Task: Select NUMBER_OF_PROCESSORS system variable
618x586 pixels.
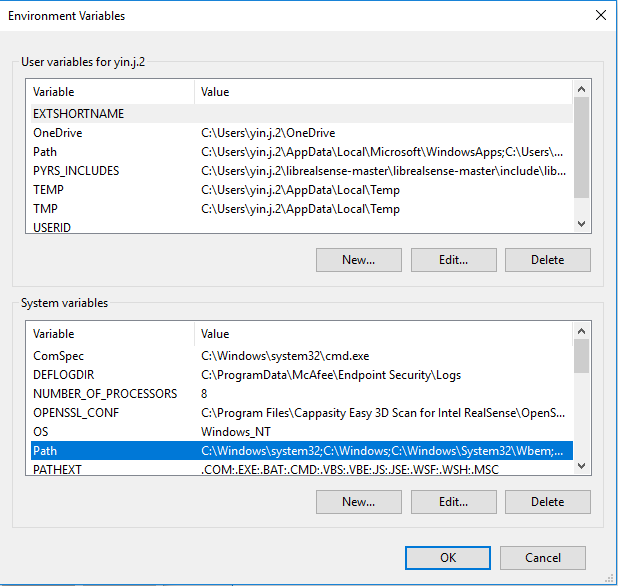Action: [x=302, y=394]
